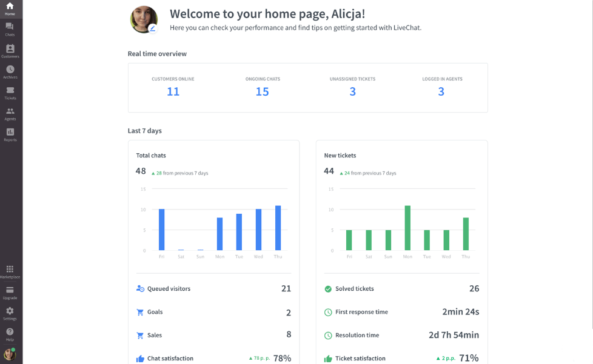Open Settings gear in sidebar
The width and height of the screenshot is (593, 364).
10,313
